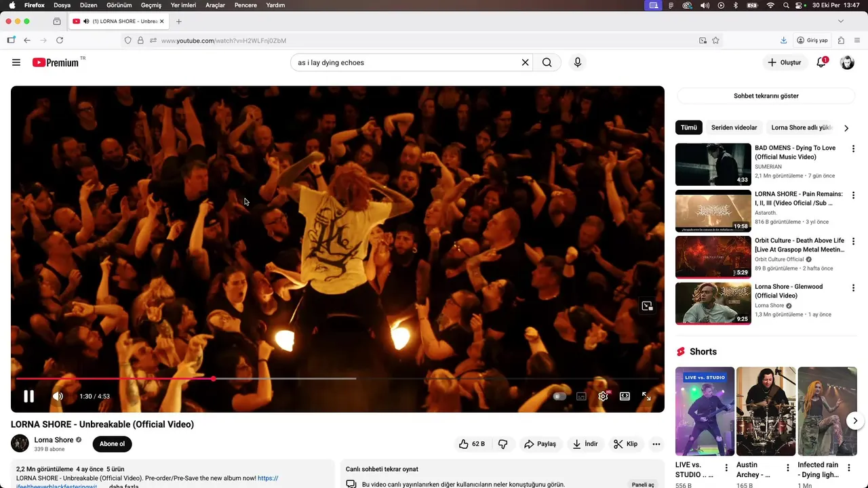
Task: Open miniplayer icon on the video
Action: coord(647,306)
